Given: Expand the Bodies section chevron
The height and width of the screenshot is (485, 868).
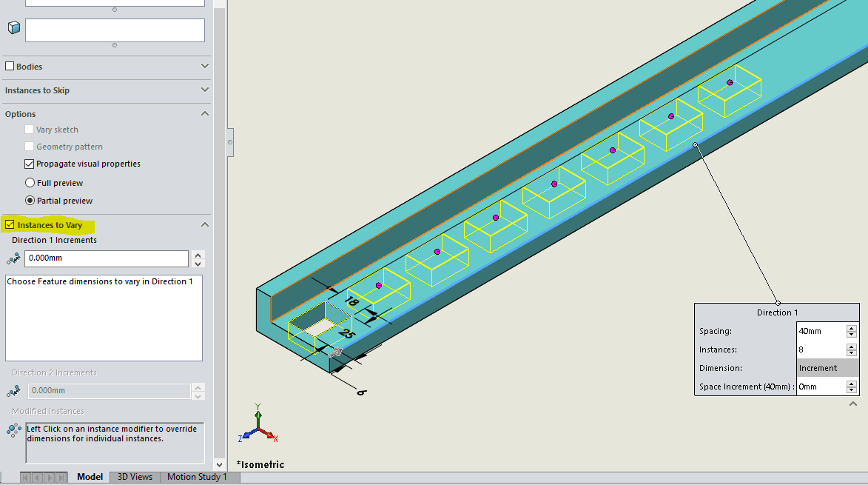Looking at the screenshot, I should click(205, 66).
